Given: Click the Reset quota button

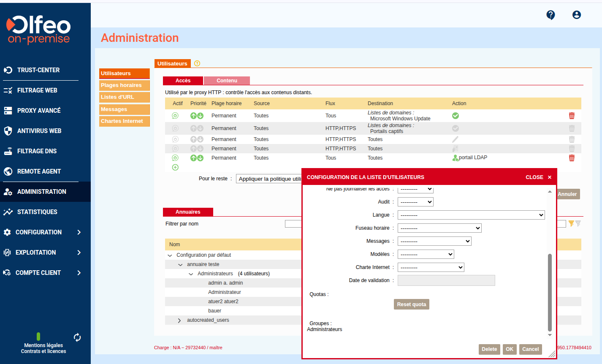Looking at the screenshot, I should coord(412,304).
